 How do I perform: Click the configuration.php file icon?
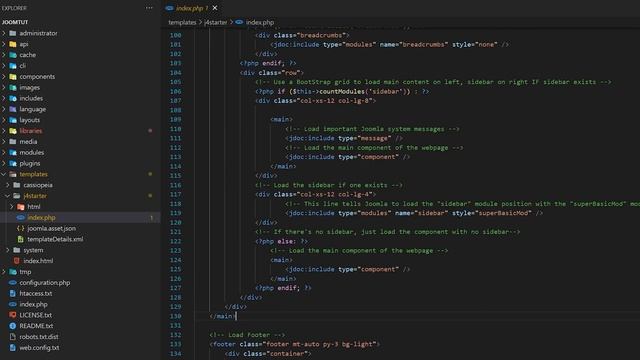point(13,282)
